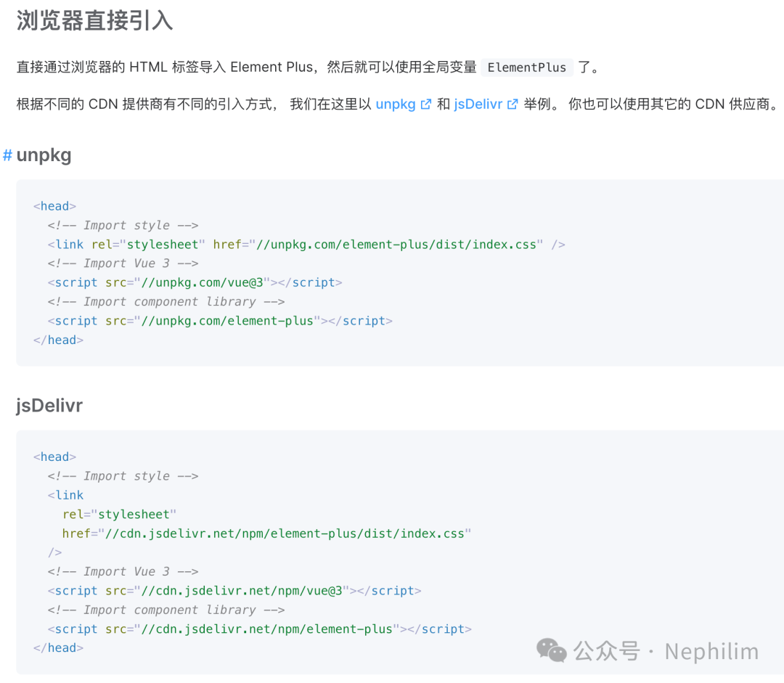
Task: Click 'Import Vue 3' comment in jsDelivr block
Action: pyautogui.click(x=123, y=571)
